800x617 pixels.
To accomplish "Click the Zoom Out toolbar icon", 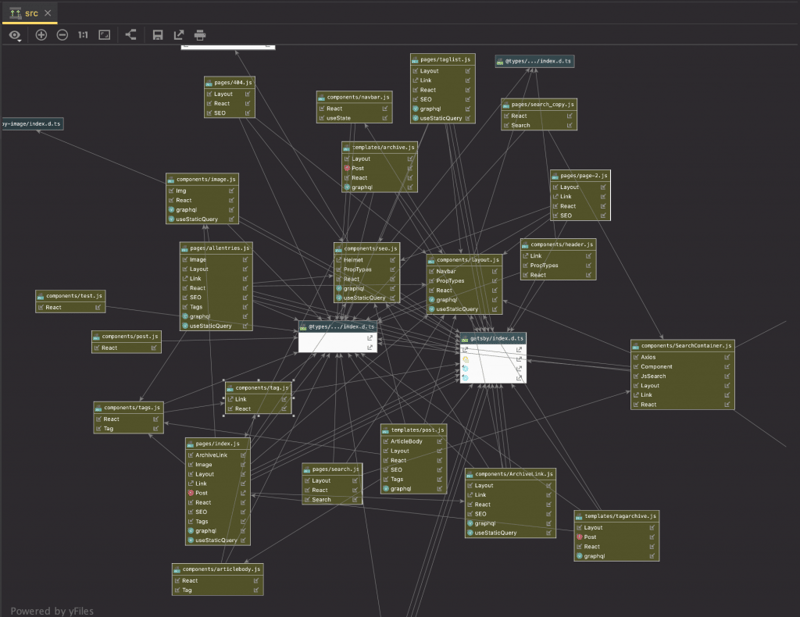I will click(x=62, y=35).
